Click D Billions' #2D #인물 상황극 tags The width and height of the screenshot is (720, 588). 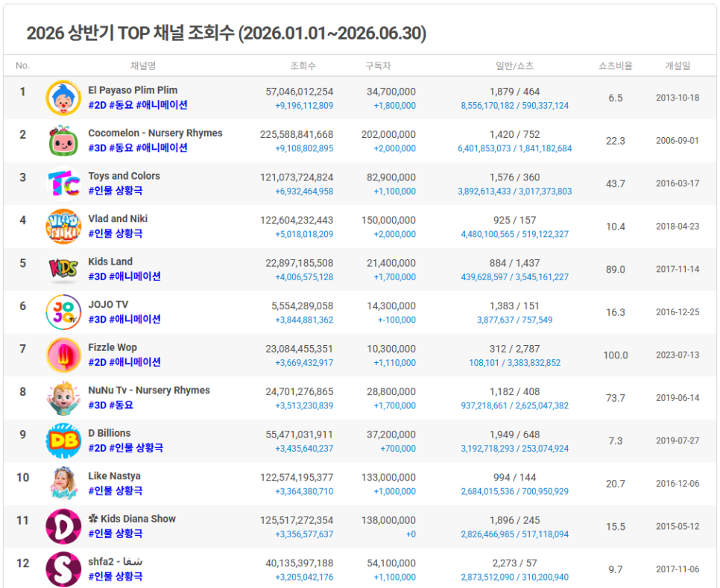[126, 448]
